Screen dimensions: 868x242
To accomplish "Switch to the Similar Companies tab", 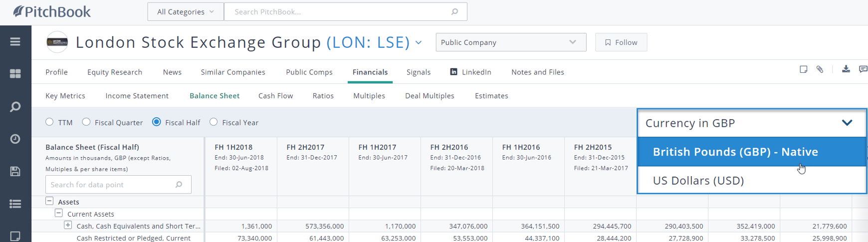I will pyautogui.click(x=233, y=72).
